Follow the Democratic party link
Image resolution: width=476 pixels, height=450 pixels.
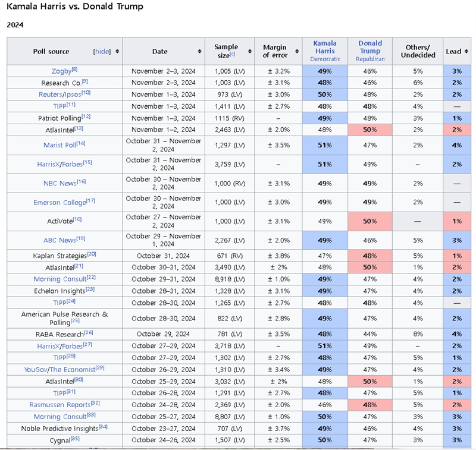point(325,59)
